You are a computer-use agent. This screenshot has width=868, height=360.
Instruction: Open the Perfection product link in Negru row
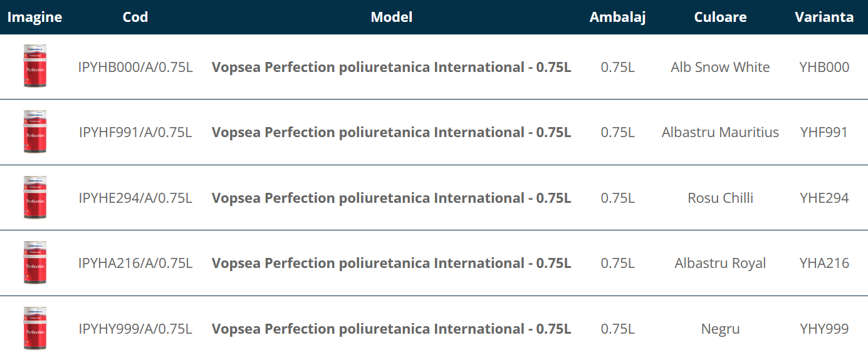click(391, 329)
